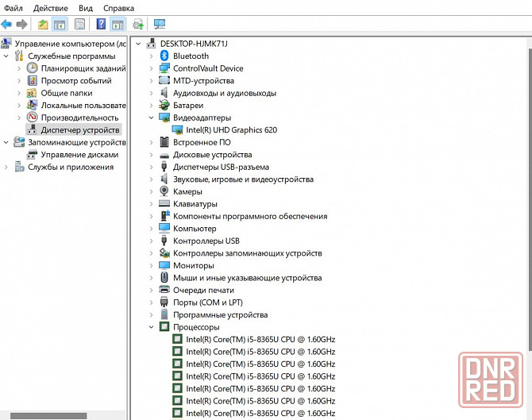Expand the Bluetooth category arrow
532x420 pixels.
coord(152,56)
